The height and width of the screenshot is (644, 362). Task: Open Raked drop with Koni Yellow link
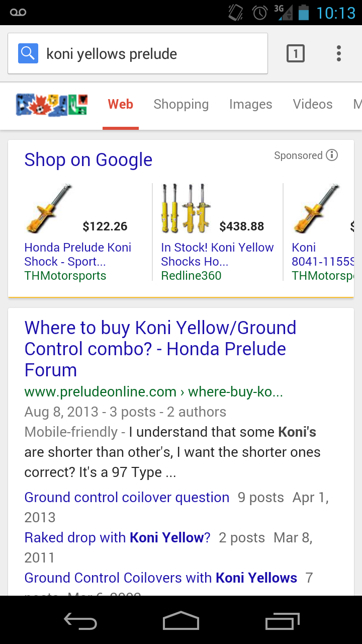[118, 537]
